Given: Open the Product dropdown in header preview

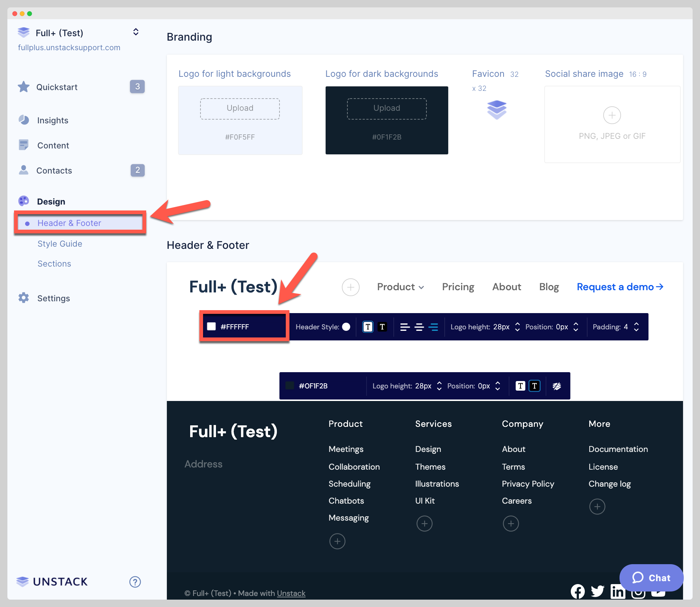Looking at the screenshot, I should click(x=400, y=287).
